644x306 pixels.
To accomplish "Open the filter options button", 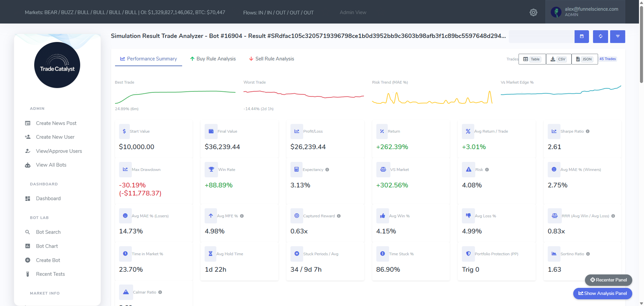I will click(x=618, y=36).
